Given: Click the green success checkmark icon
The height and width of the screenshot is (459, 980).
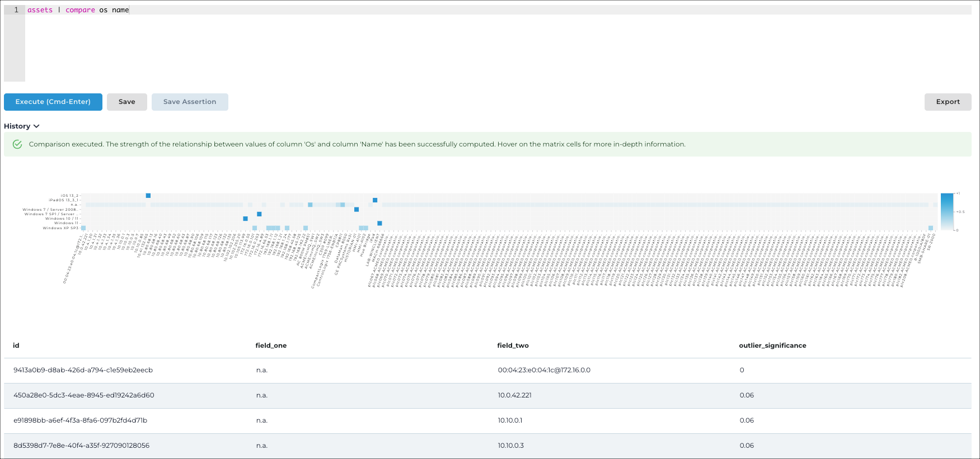Looking at the screenshot, I should click(17, 144).
